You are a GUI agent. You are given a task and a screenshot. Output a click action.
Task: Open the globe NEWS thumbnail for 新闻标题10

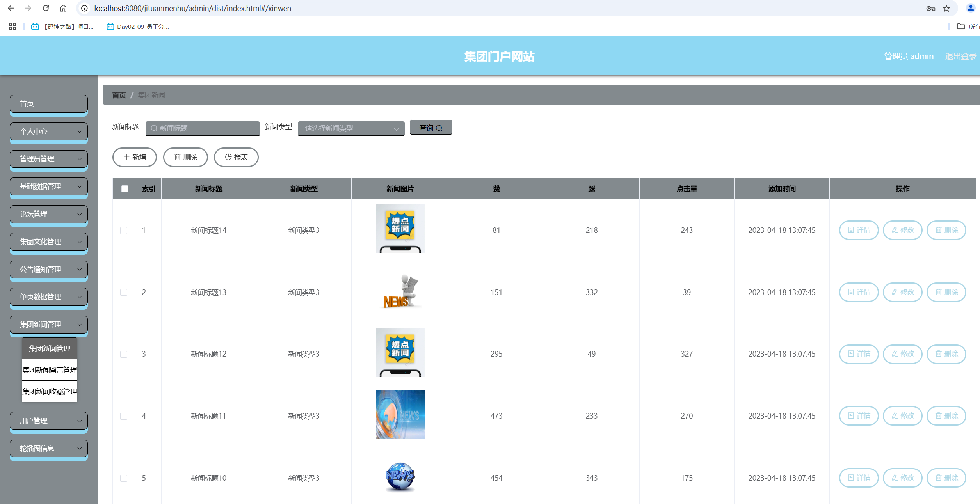(400, 477)
